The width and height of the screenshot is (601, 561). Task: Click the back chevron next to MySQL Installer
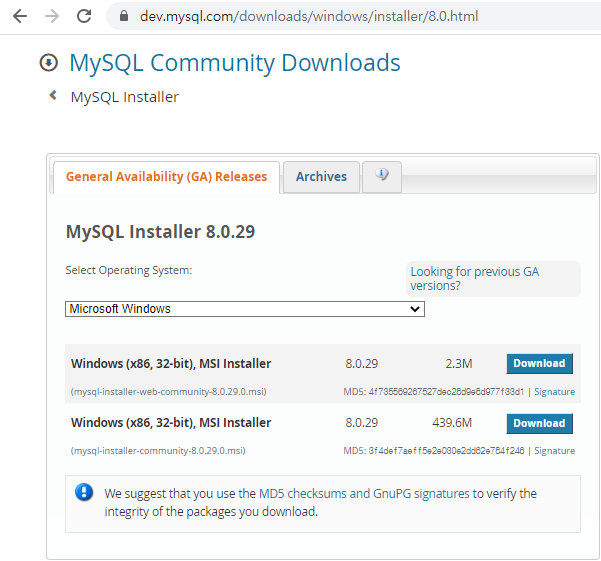[53, 95]
